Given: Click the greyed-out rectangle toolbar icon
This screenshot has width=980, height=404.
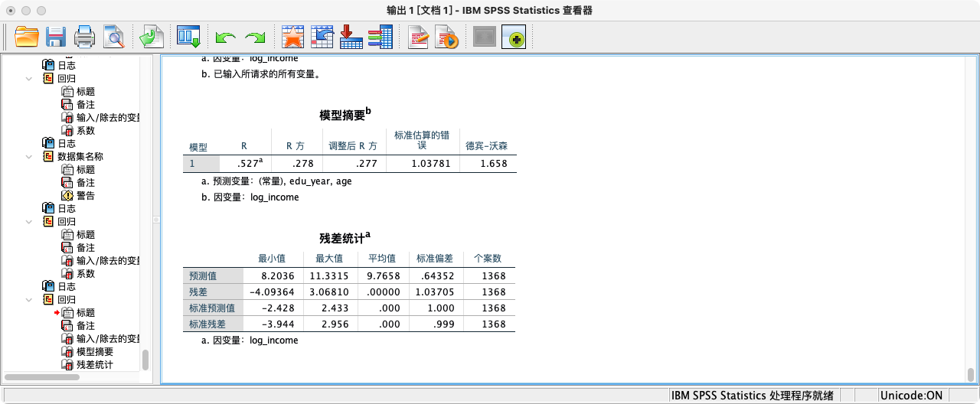Looking at the screenshot, I should click(x=485, y=37).
